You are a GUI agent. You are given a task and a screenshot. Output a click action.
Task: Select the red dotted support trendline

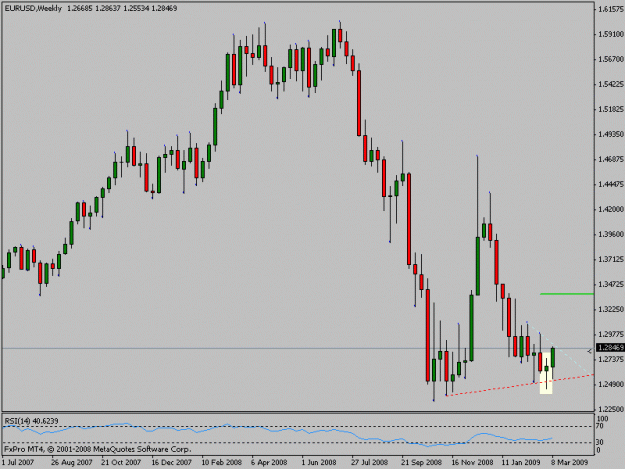point(520,385)
